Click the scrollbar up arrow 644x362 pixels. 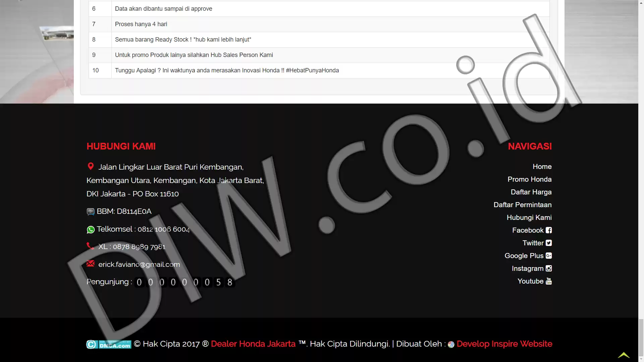point(641,3)
